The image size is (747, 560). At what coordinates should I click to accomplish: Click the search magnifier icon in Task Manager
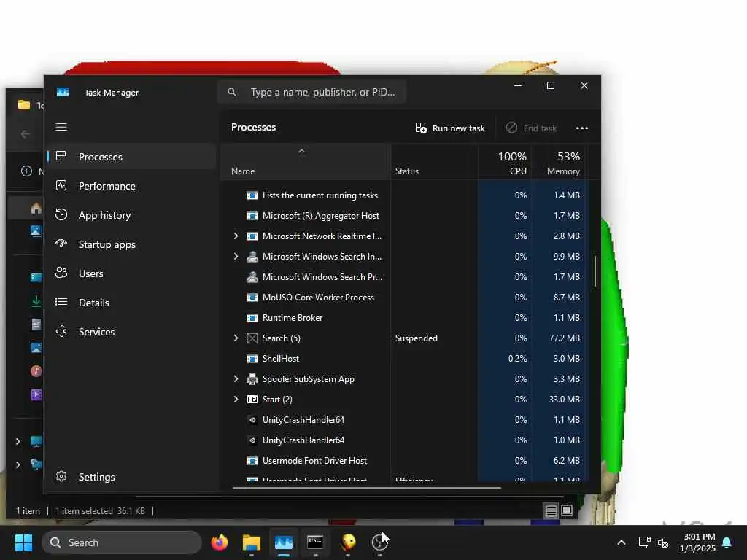[232, 92]
